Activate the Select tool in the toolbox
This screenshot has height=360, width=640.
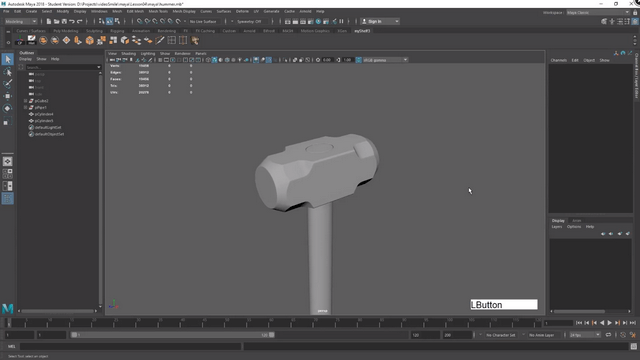tap(7, 60)
